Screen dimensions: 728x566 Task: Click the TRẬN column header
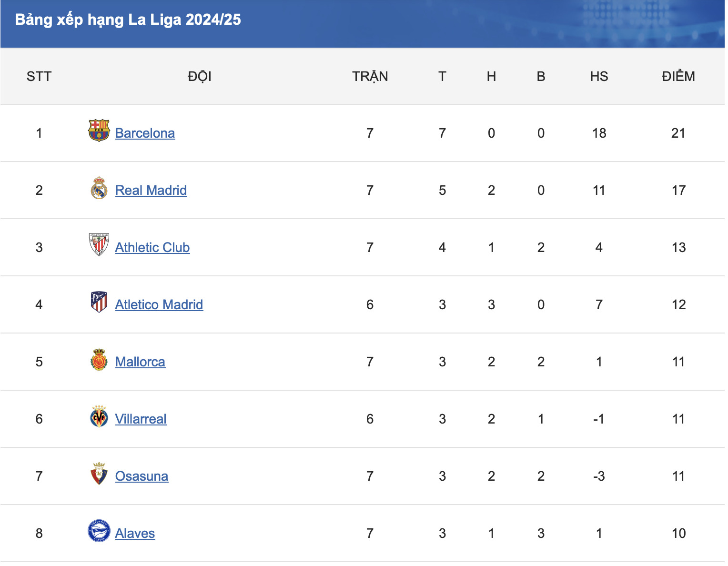[x=370, y=76]
